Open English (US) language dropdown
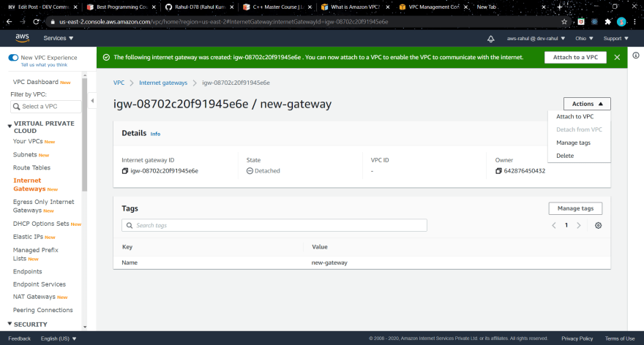 tap(59, 338)
